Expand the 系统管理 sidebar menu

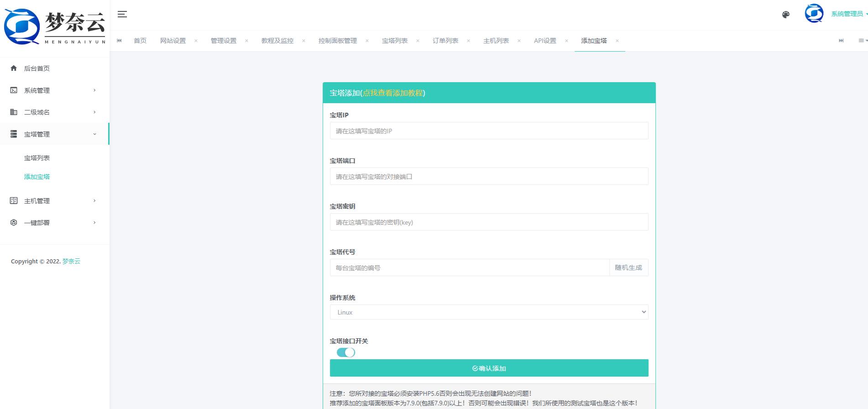(54, 90)
